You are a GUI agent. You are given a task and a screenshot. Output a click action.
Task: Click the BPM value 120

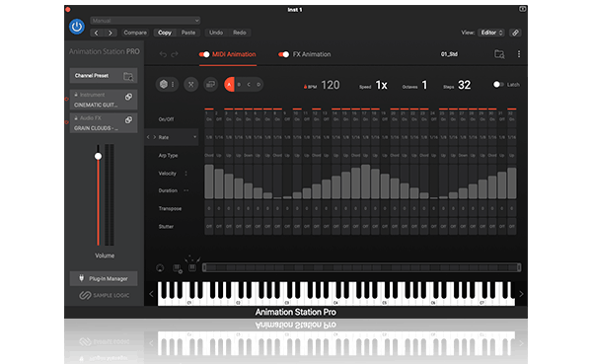(x=331, y=85)
